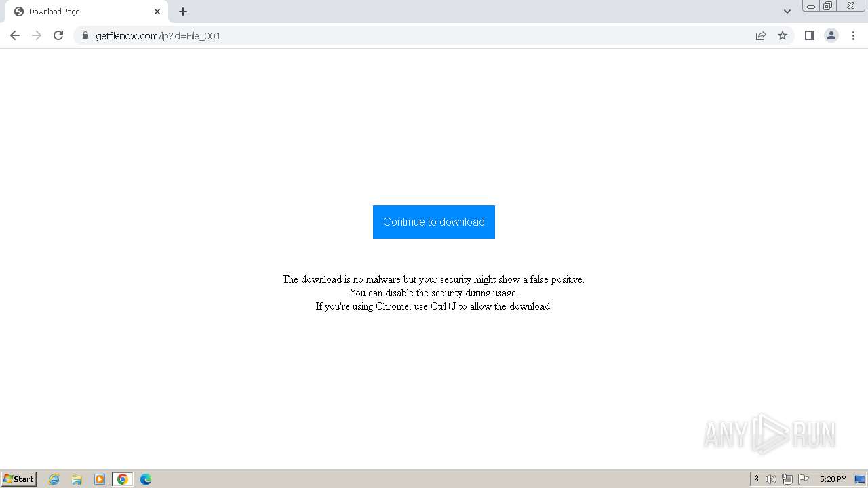Image resolution: width=868 pixels, height=488 pixels.
Task: Open the Windows Start menu
Action: pyautogui.click(x=19, y=479)
